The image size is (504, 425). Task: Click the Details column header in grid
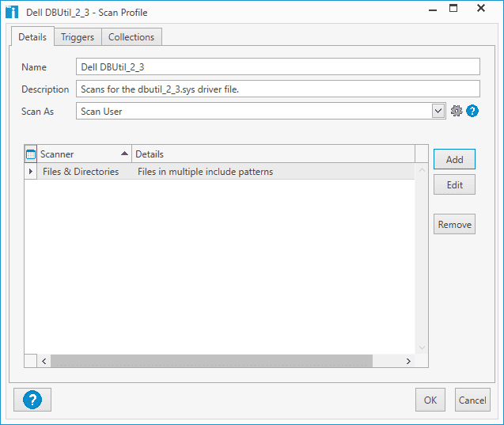point(273,154)
